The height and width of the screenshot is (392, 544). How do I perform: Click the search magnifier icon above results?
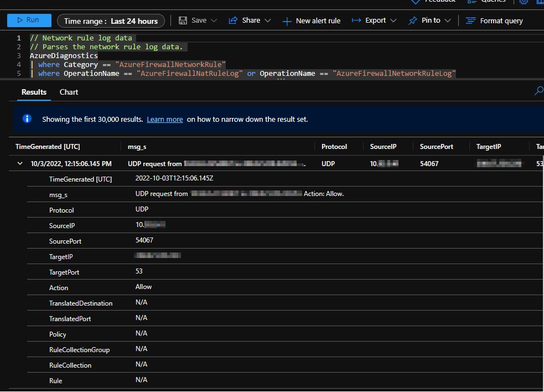click(x=539, y=91)
